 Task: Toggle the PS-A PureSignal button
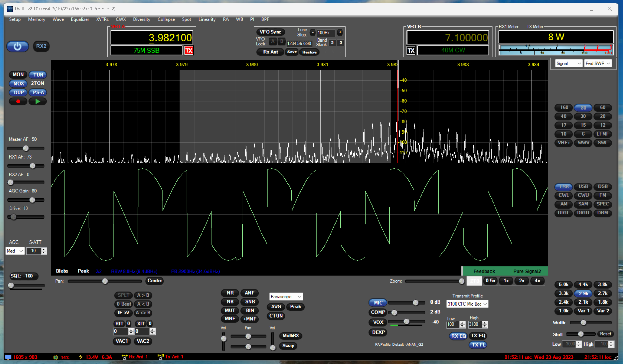[38, 92]
